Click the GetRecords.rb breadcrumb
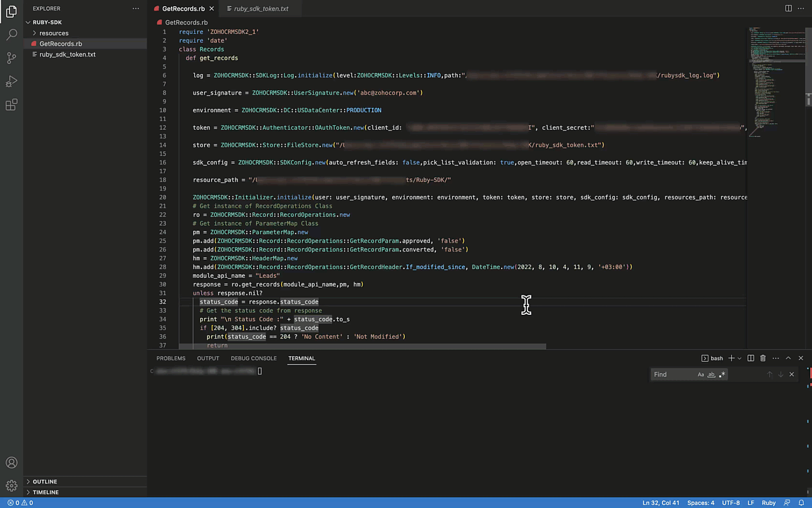Screen dimensions: 812x508 [186, 23]
